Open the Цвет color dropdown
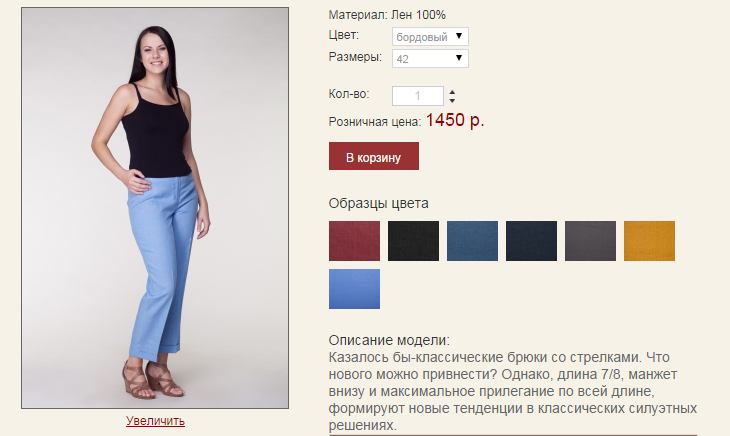This screenshot has height=436, width=730. 430,36
